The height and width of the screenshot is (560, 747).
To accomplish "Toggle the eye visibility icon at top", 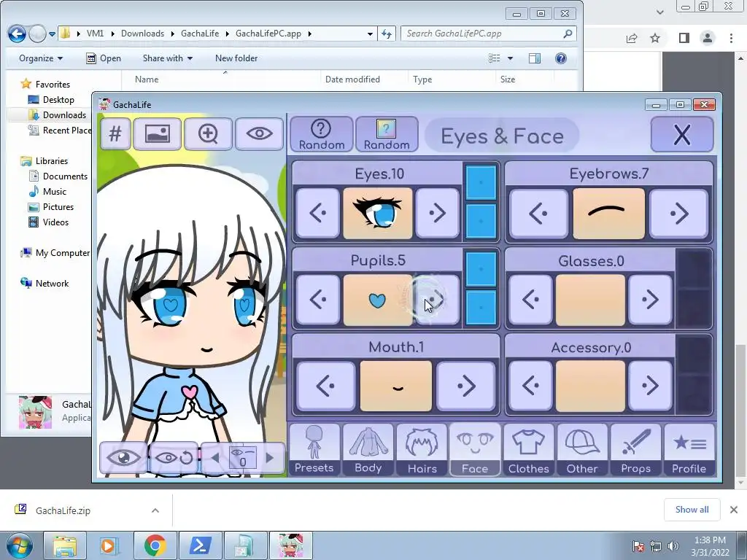I will tap(259, 134).
